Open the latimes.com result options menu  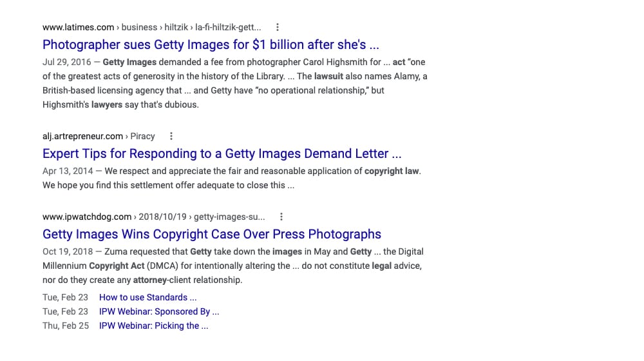click(x=278, y=27)
